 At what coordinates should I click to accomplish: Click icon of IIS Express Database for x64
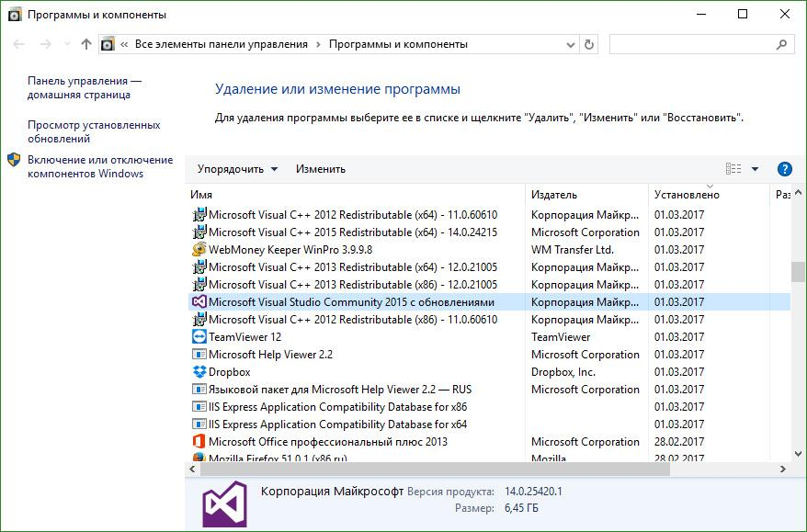tap(199, 424)
